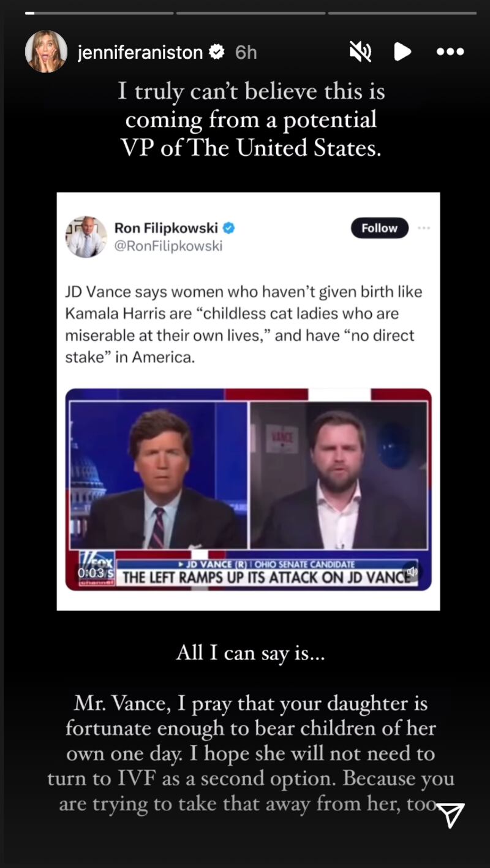The height and width of the screenshot is (868, 490).
Task: Play the paused story
Action: tap(402, 52)
